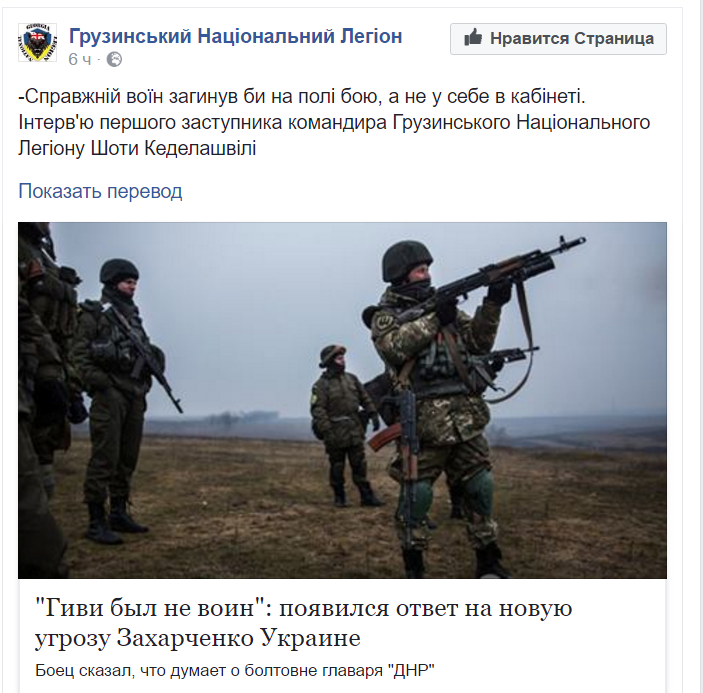This screenshot has height=693, width=703.
Task: Click the post line beginning with Інтерв'ю першого
Action: point(334,122)
